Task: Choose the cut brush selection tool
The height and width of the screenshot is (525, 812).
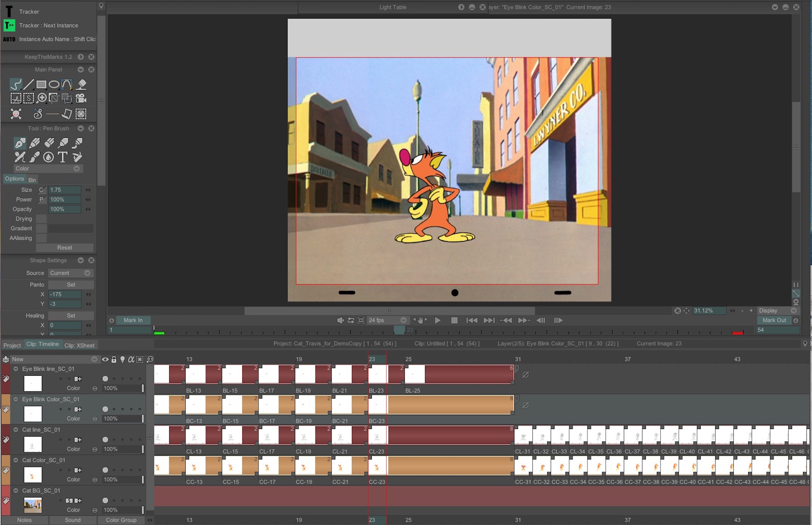Action: coord(16,98)
